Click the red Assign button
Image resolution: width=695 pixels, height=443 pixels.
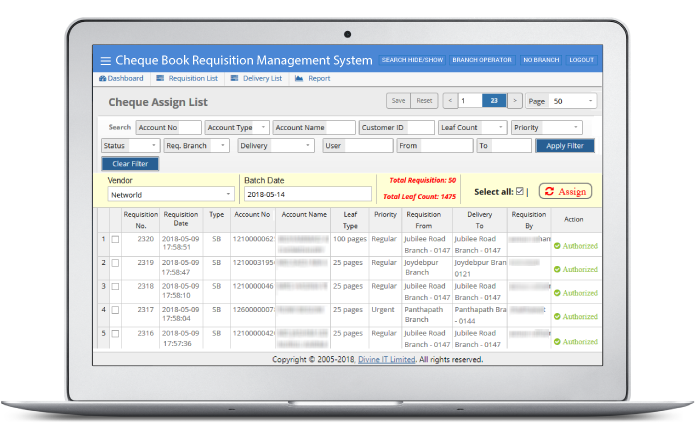565,191
